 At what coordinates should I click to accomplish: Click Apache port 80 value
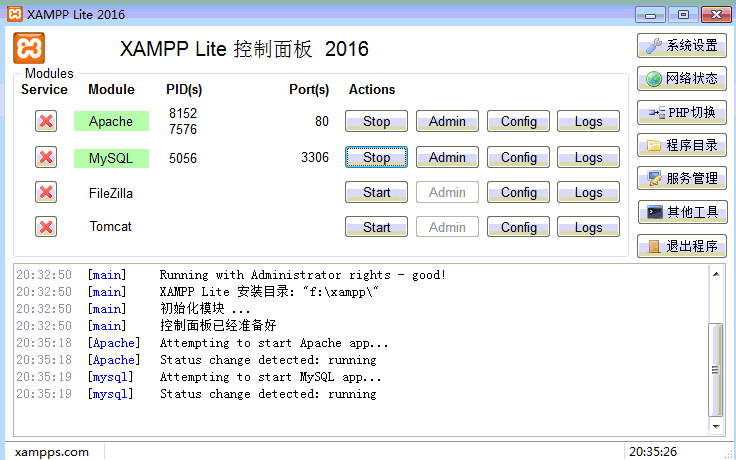click(322, 121)
